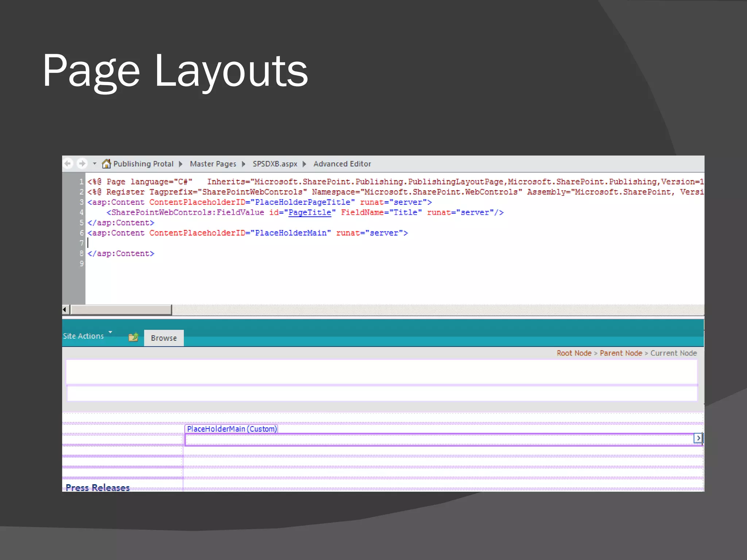Click inside PlaceHolderMain content region
747x560 pixels.
pos(439,440)
